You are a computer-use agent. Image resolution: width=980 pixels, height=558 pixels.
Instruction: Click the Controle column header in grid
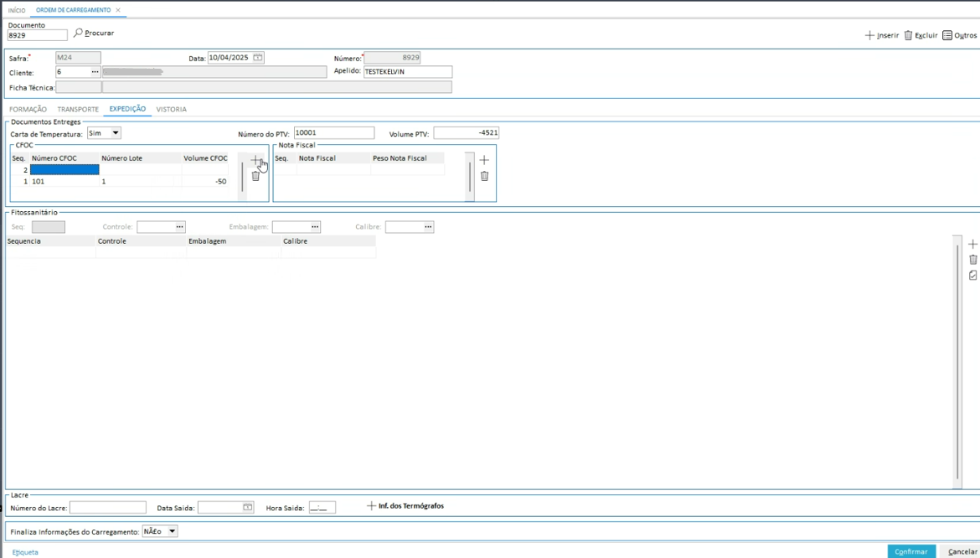click(x=142, y=241)
